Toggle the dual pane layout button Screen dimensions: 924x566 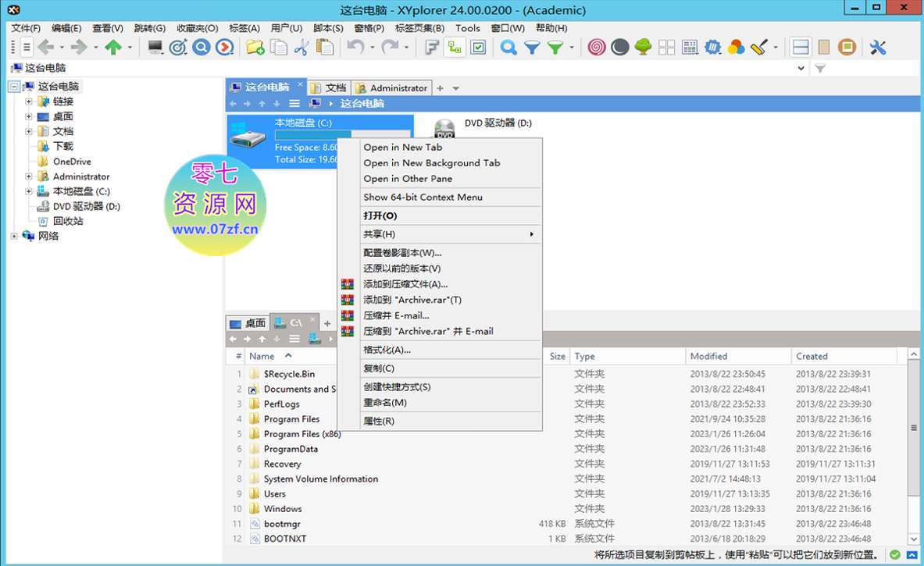click(x=800, y=48)
